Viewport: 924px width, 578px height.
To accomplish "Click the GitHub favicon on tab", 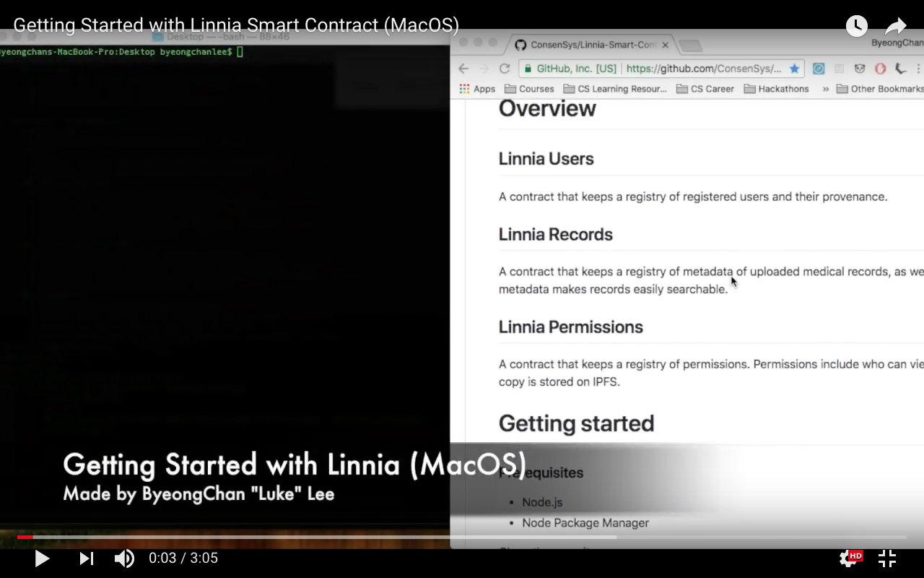I will coord(520,45).
